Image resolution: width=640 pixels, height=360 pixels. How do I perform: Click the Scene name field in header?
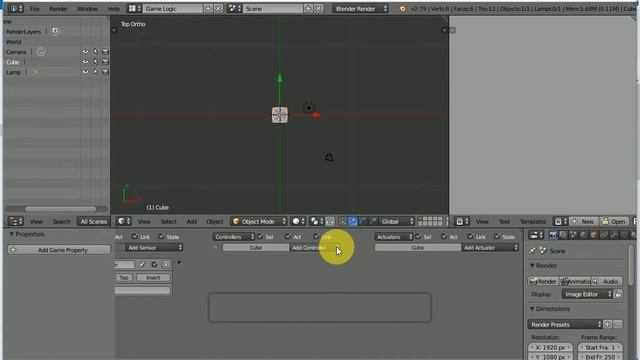pyautogui.click(x=273, y=9)
